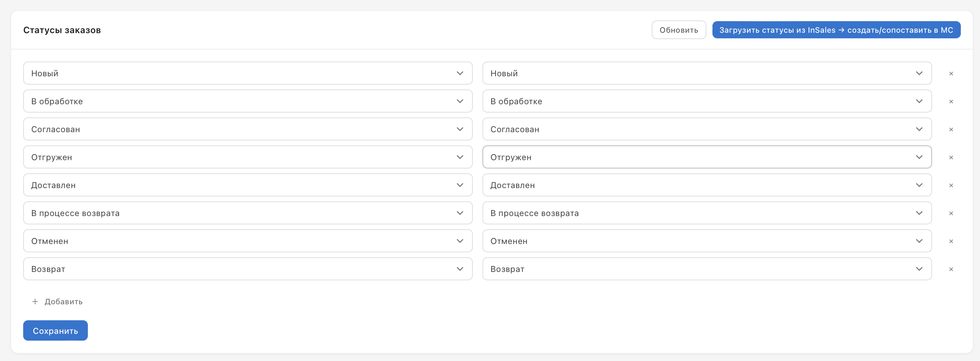Viewport: 980px width, 361px height.
Task: Open the left Новый status dropdown
Action: tap(248, 73)
